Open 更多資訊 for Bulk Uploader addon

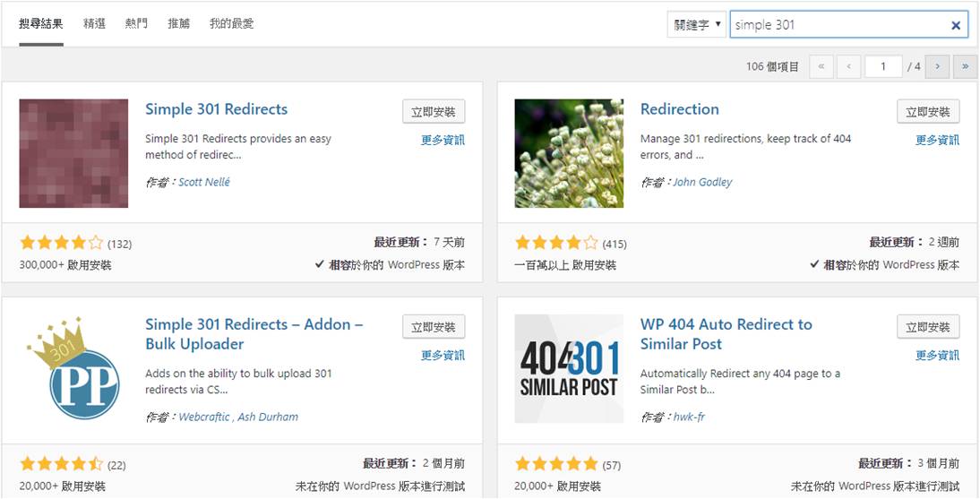pos(443,355)
